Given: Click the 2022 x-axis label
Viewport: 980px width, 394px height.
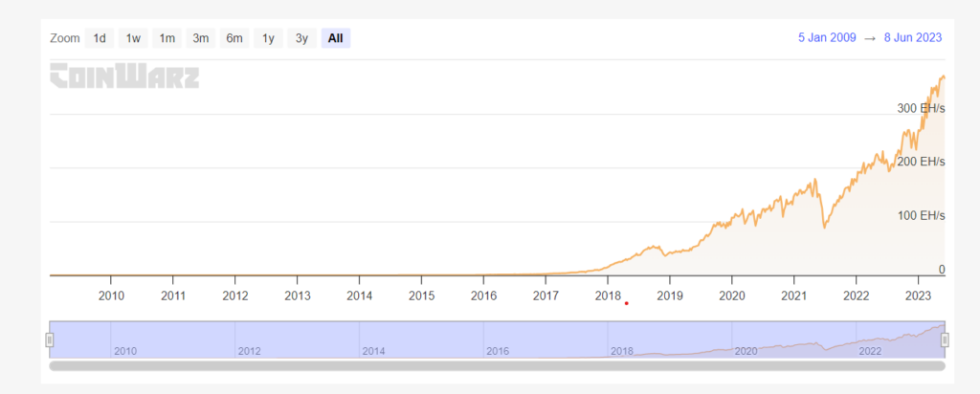Looking at the screenshot, I should point(857,295).
